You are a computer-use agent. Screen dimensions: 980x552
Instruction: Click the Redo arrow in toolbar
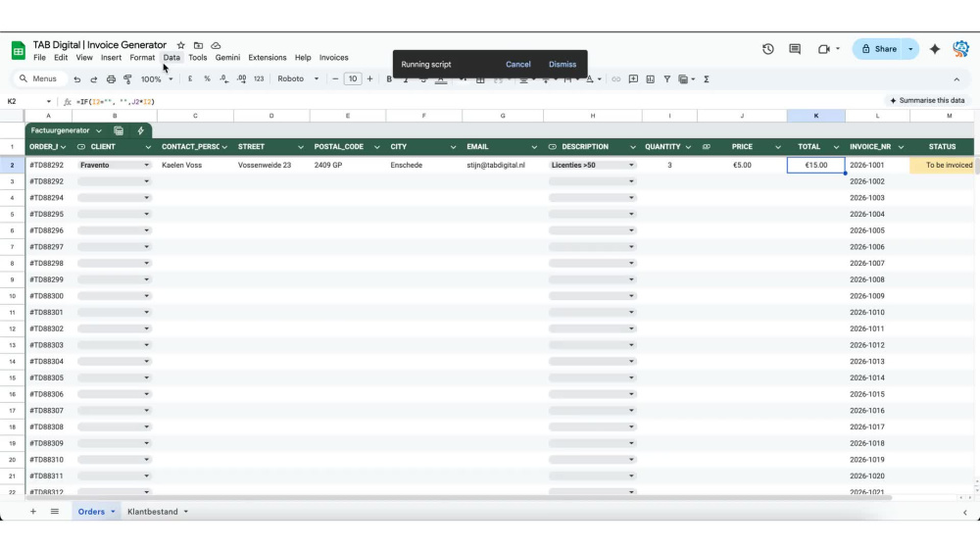pyautogui.click(x=94, y=79)
